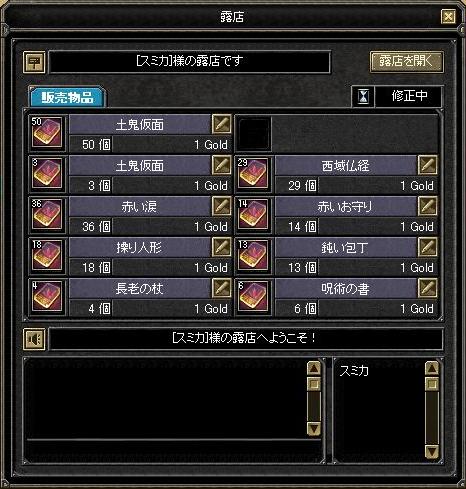Click the pencil icon beside 呪術の書

428,288
